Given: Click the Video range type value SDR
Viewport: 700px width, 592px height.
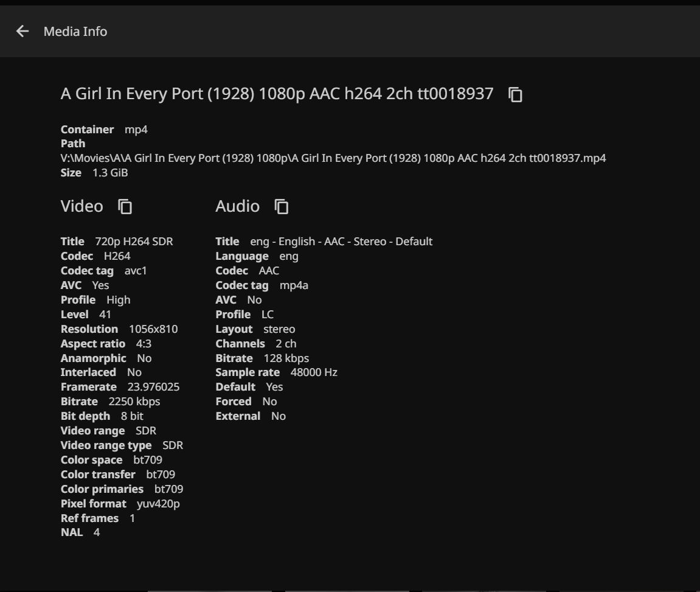Looking at the screenshot, I should tap(173, 445).
